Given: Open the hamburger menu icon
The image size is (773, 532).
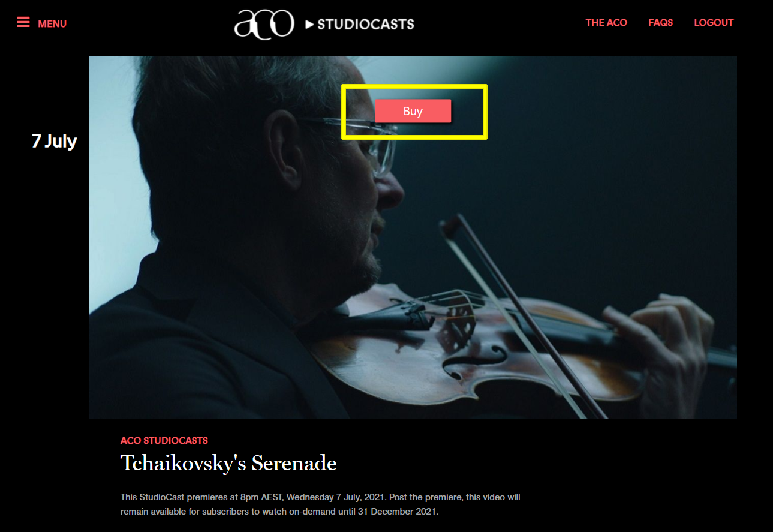Looking at the screenshot, I should 23,22.
